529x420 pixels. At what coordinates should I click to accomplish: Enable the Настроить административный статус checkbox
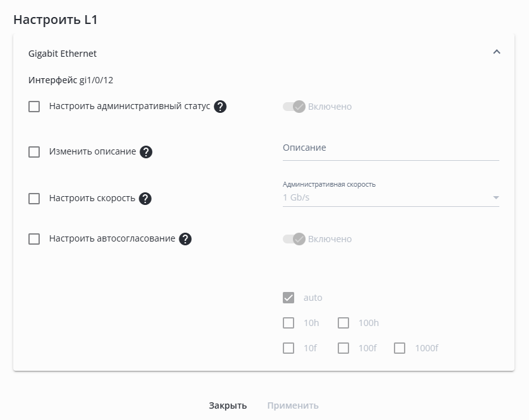coord(34,107)
